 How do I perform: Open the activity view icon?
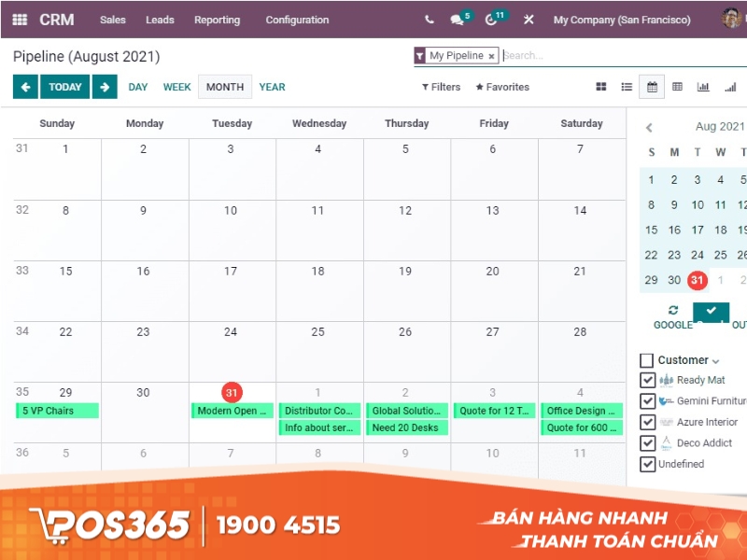(731, 87)
